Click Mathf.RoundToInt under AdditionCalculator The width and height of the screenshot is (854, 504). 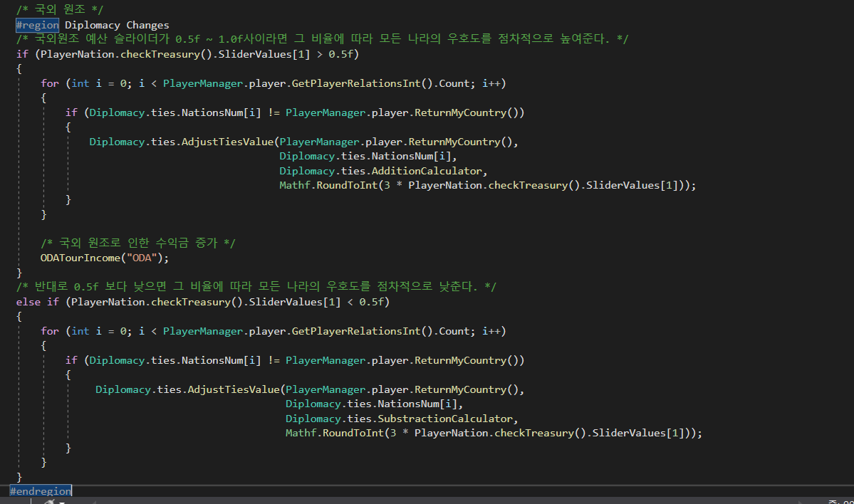coord(328,185)
